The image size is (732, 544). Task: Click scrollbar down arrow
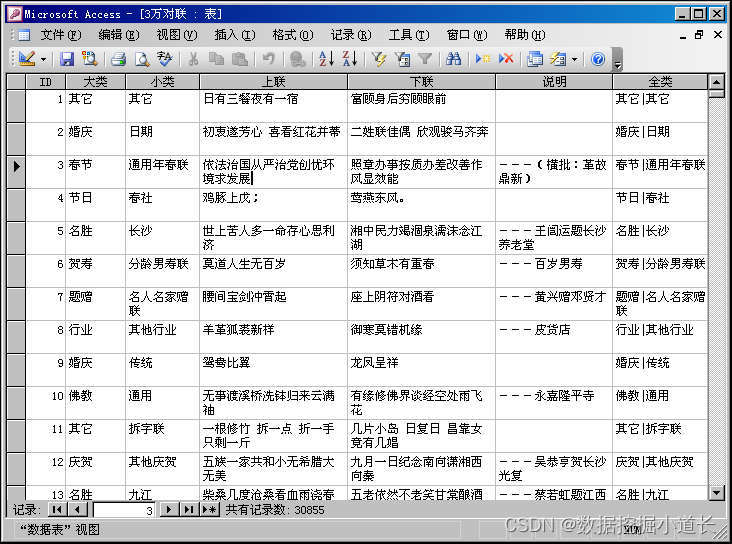[716, 493]
